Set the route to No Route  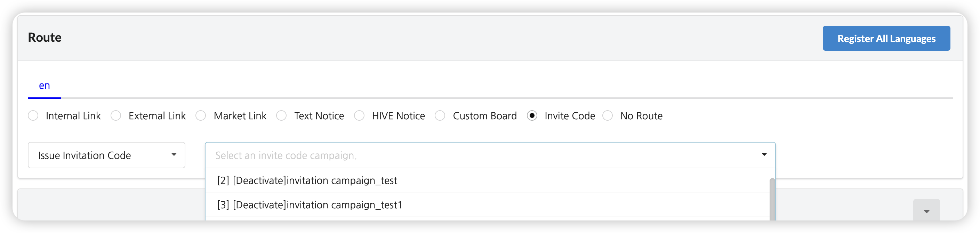click(x=608, y=116)
